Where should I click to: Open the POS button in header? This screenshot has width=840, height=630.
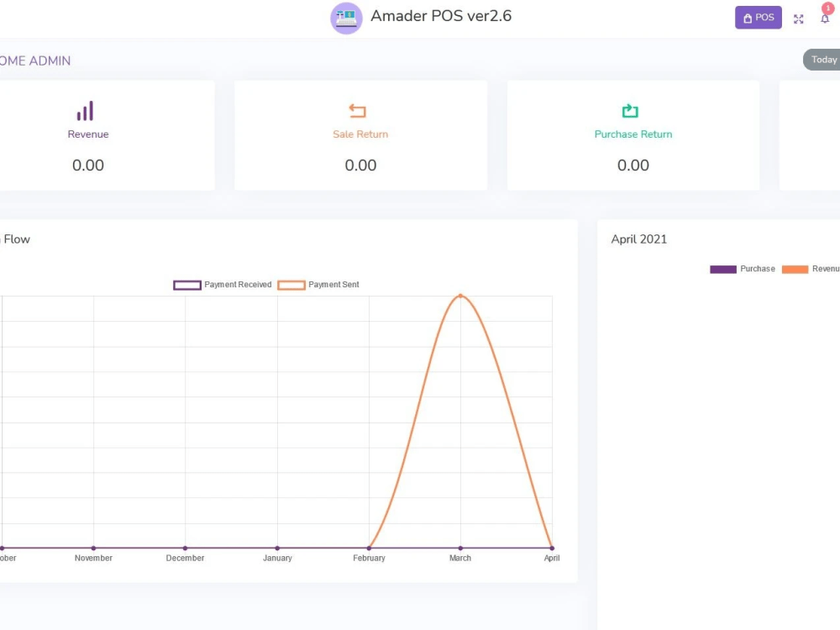tap(758, 18)
